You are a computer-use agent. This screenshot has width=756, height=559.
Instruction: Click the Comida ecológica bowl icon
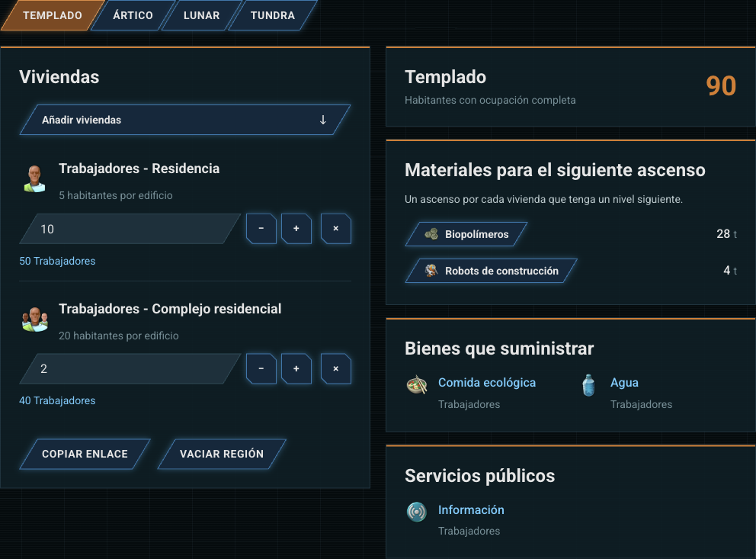coord(417,385)
